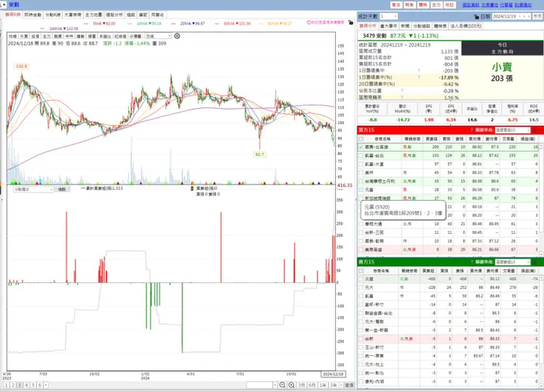Open the 日期 date picker dropdown
This screenshot has height=392, width=544.
(x=519, y=16)
